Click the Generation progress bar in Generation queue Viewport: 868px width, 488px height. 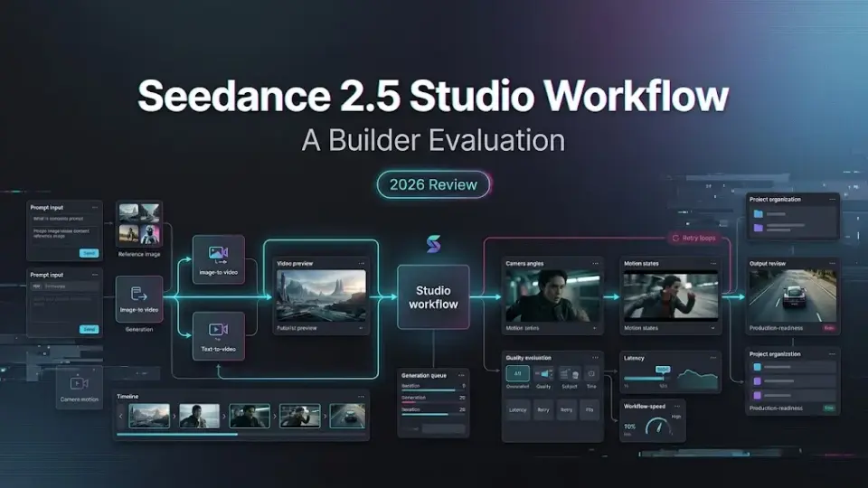[433, 402]
